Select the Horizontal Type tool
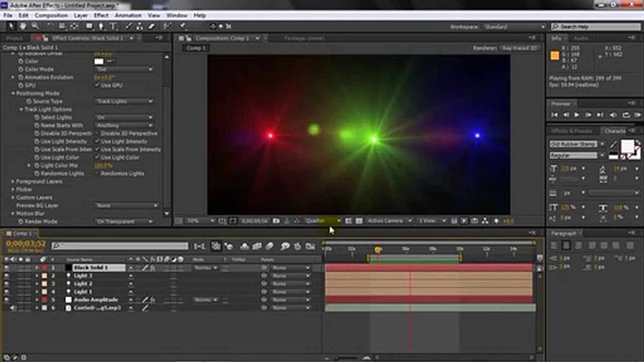This screenshot has height=362, width=644. (113, 26)
